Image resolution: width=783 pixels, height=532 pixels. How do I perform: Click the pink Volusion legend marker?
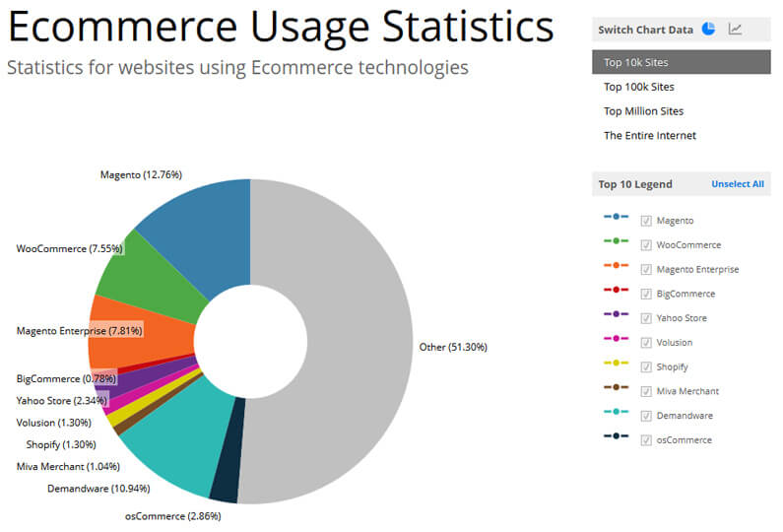616,338
